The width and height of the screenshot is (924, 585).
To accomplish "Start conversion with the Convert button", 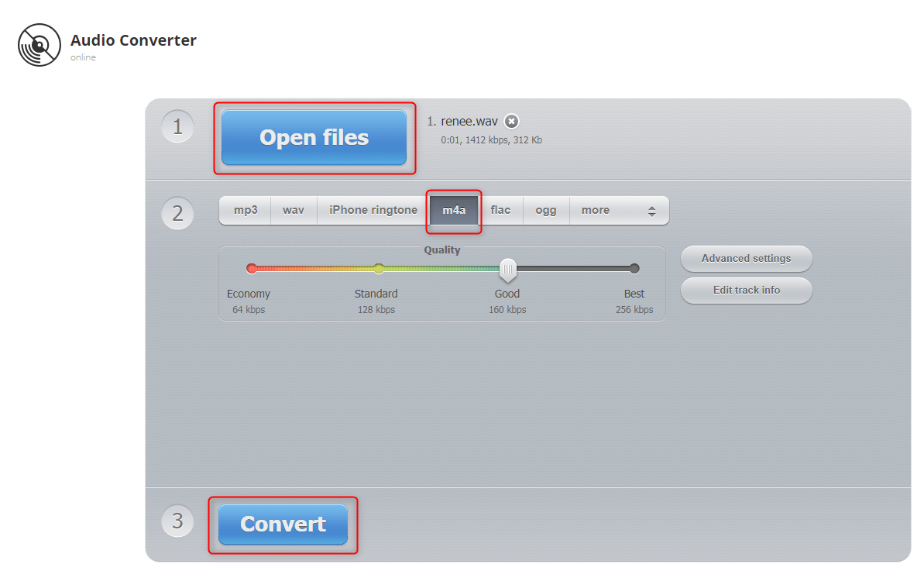I will (x=283, y=525).
